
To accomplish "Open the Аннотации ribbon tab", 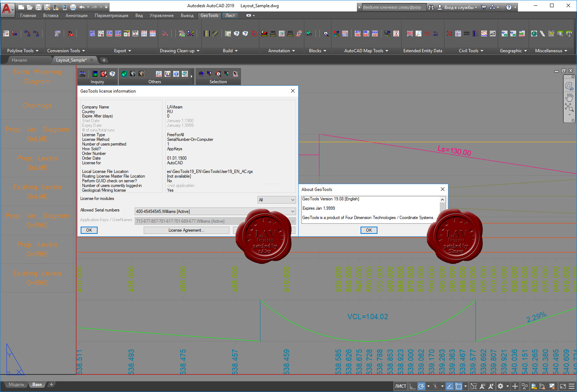I will pos(76,15).
